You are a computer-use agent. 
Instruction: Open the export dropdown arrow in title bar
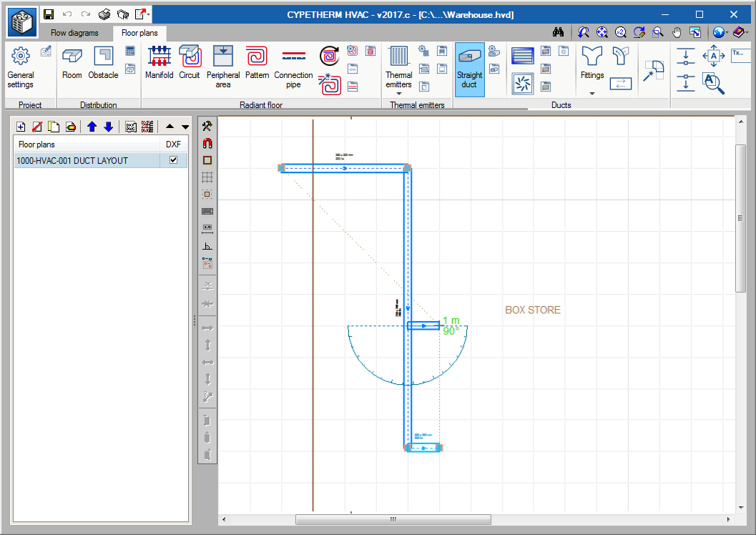coord(148,14)
